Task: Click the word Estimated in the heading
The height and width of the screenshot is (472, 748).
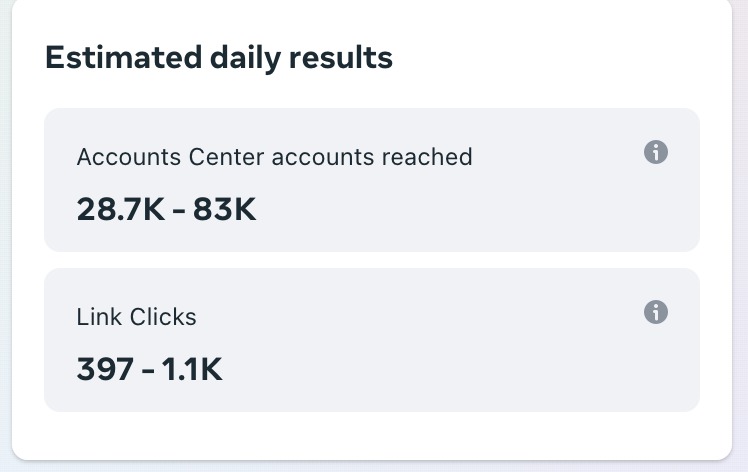Action: coord(124,57)
